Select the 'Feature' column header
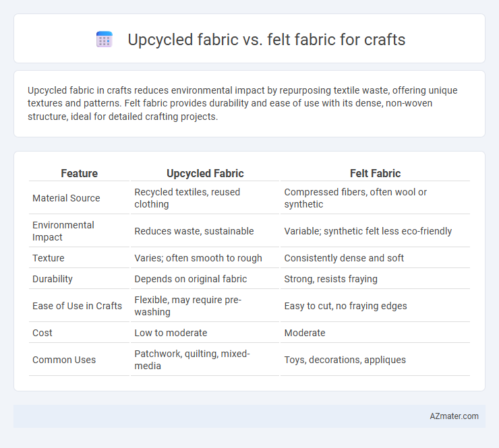The height and width of the screenshot is (448, 499). [x=80, y=173]
